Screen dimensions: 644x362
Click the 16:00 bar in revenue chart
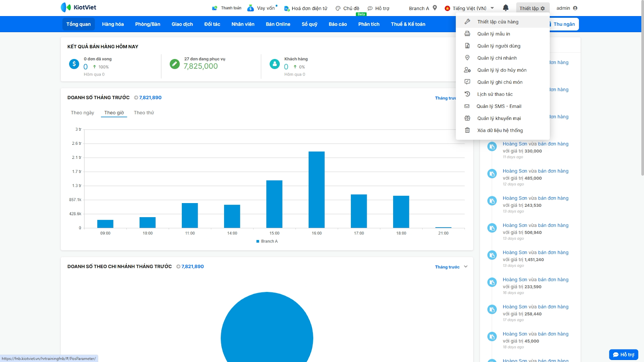(x=316, y=189)
